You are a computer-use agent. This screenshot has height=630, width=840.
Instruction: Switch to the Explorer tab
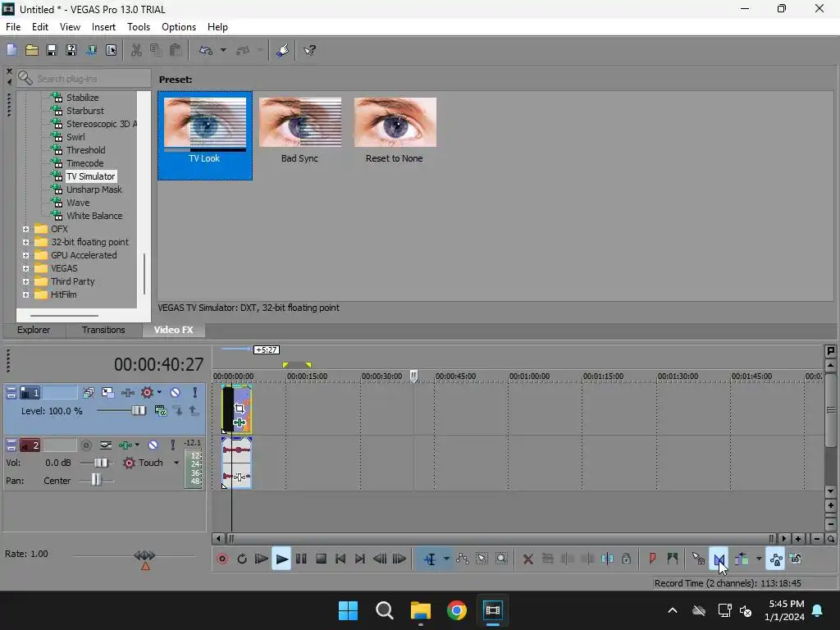pyautogui.click(x=34, y=330)
